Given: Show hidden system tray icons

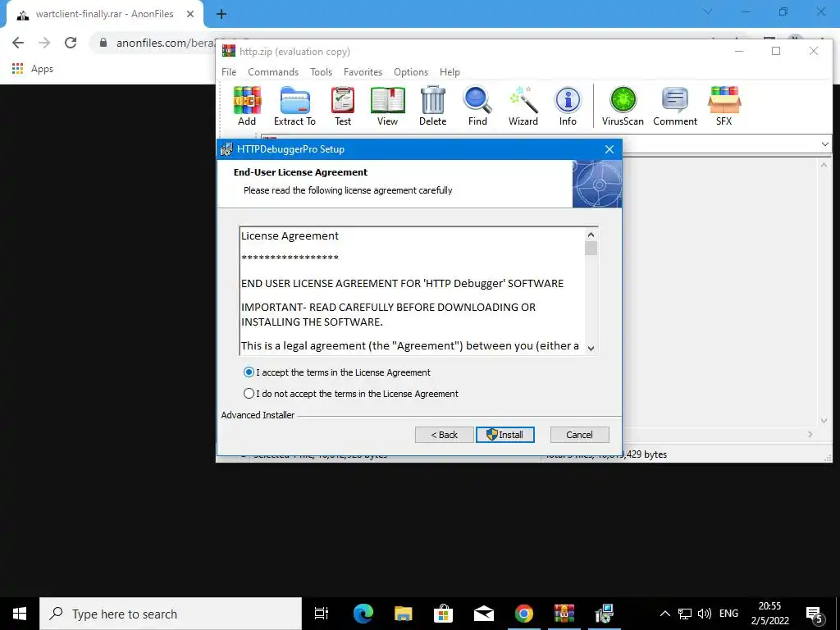Looking at the screenshot, I should pyautogui.click(x=664, y=614).
